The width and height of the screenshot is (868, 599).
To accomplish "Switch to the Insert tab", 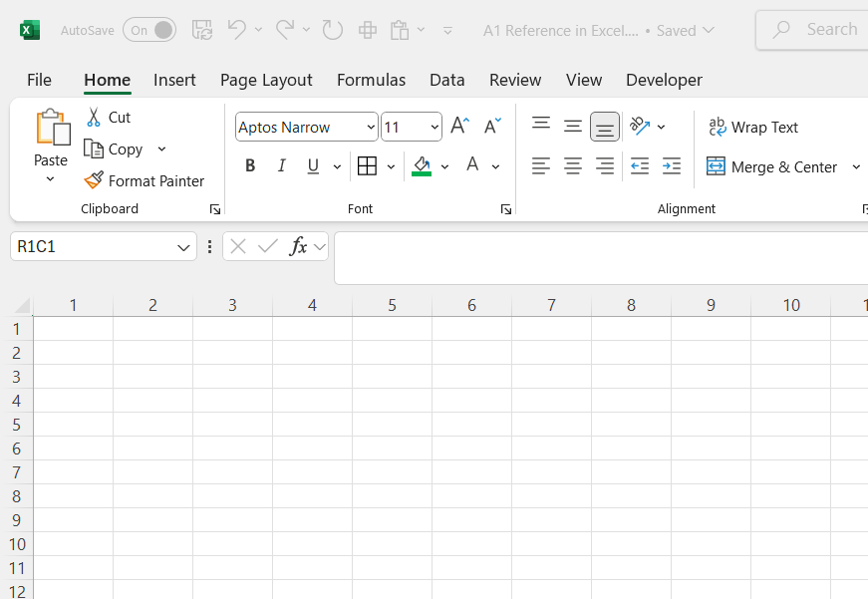I will pos(174,81).
